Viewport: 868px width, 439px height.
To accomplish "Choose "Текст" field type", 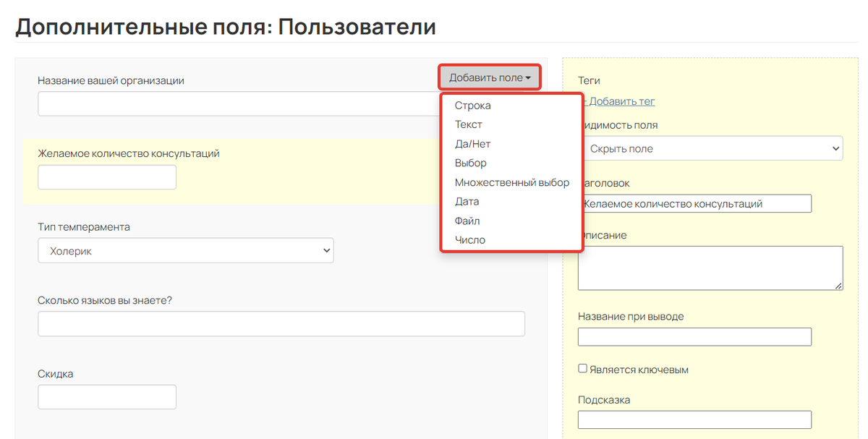I will 468,124.
